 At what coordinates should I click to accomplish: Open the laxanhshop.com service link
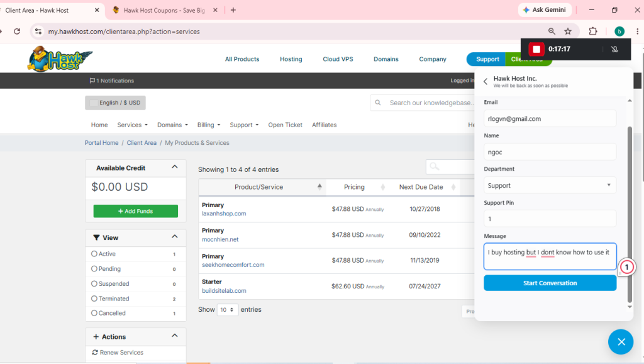(224, 214)
